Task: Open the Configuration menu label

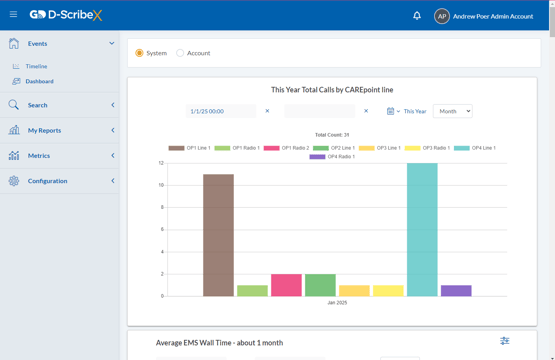Action: click(x=47, y=181)
